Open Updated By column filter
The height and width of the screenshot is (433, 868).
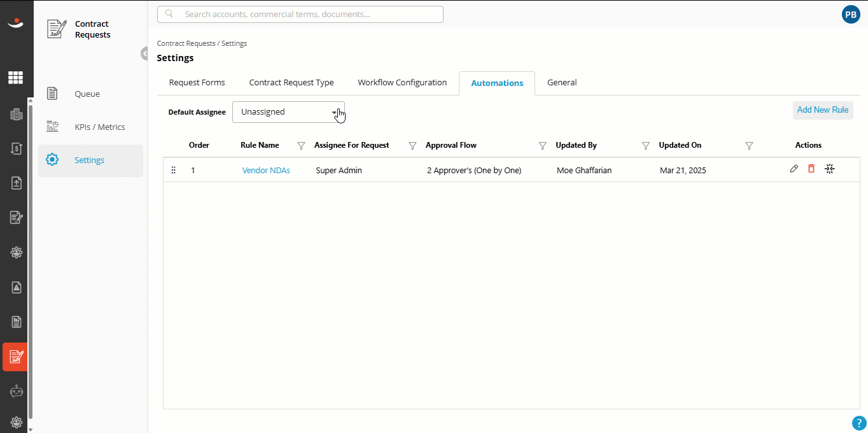point(646,146)
